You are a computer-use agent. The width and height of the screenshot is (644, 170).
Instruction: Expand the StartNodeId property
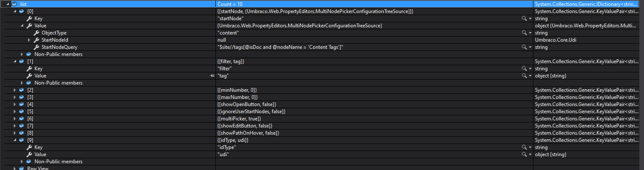[29, 40]
